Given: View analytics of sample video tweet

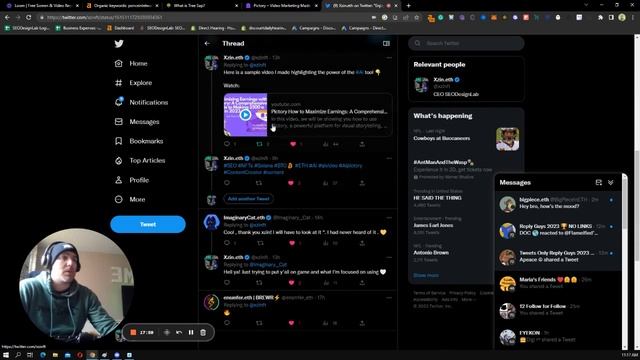Looking at the screenshot, I should tap(326, 144).
